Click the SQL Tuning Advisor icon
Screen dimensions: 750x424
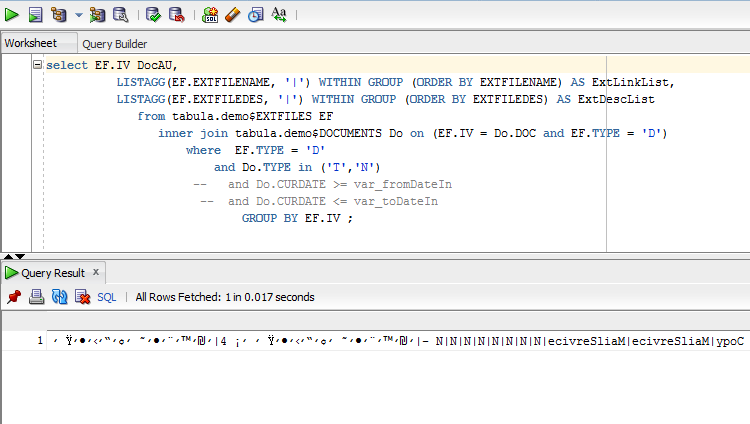pyautogui.click(x=120, y=14)
